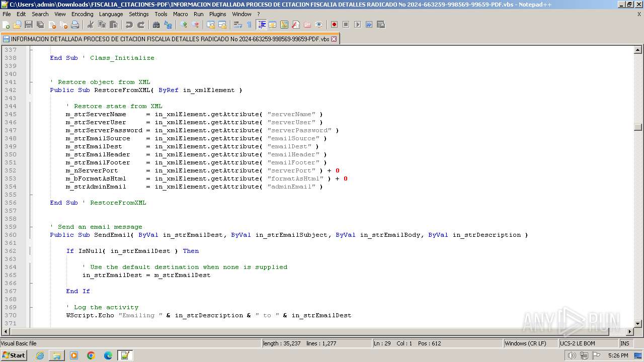Click the Cut scissors icon
644x362 pixels.
[91, 25]
